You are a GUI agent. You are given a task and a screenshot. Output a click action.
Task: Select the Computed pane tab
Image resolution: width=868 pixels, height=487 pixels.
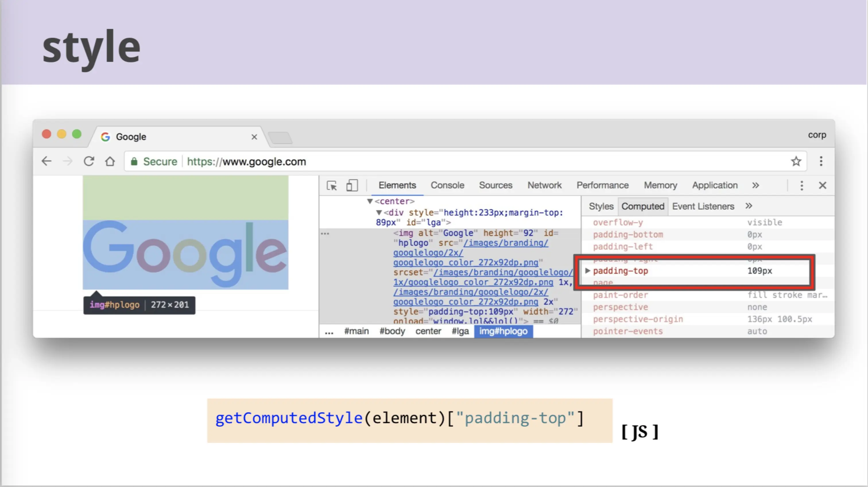[x=643, y=206]
